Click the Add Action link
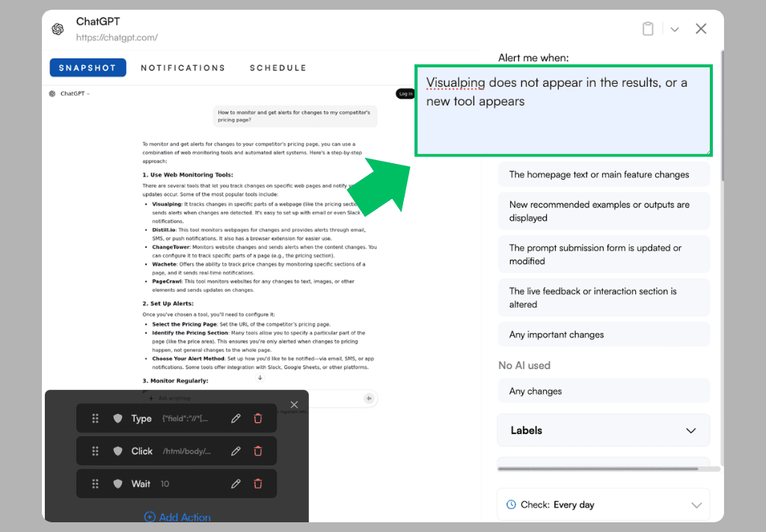 tap(177, 517)
